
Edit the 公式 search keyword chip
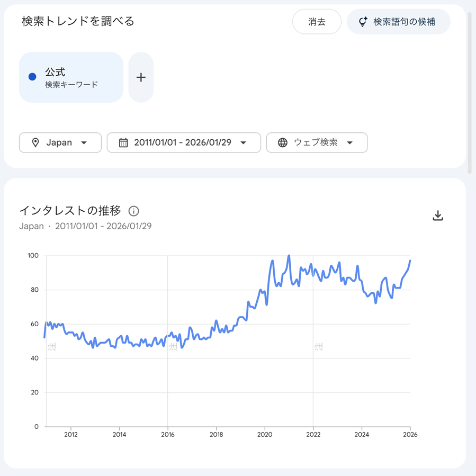(x=71, y=77)
